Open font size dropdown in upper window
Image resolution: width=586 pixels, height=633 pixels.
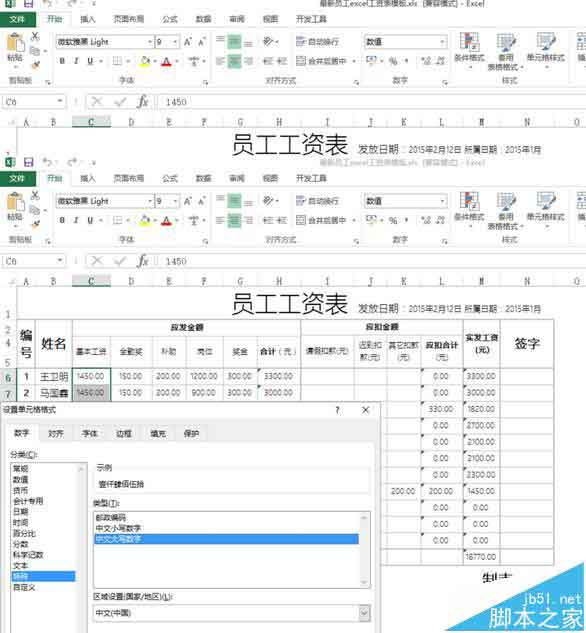(x=175, y=42)
